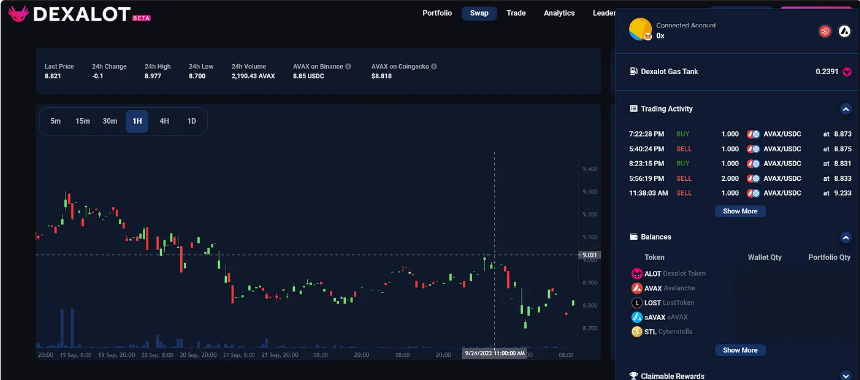This screenshot has width=860, height=380.
Task: Click the Dexalot Gas Tank label
Action: (x=670, y=71)
